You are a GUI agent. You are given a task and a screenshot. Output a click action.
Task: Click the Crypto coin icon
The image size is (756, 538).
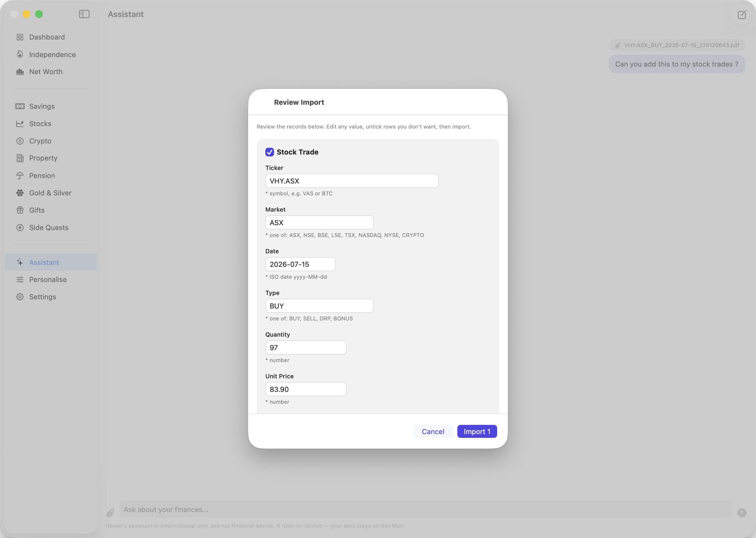20,141
